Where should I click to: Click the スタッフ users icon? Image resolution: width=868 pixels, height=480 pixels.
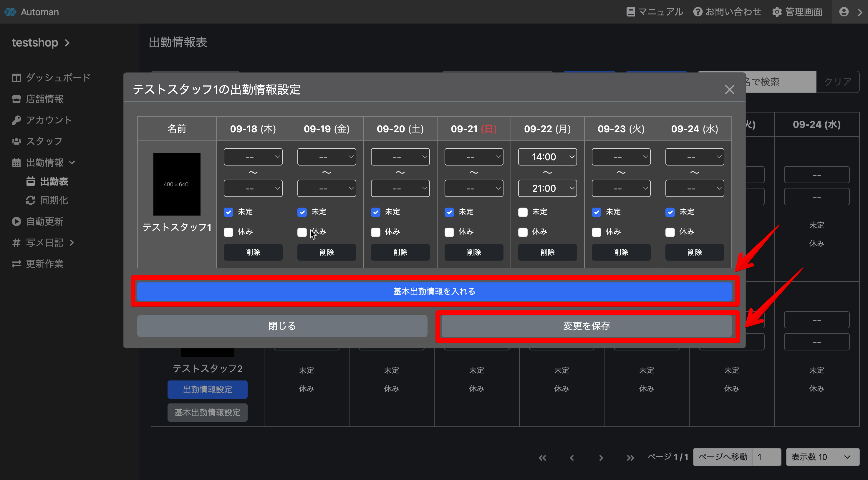(x=16, y=141)
